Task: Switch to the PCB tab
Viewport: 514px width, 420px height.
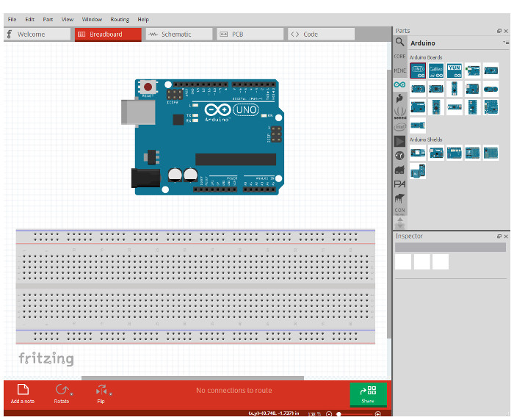Action: 250,34
